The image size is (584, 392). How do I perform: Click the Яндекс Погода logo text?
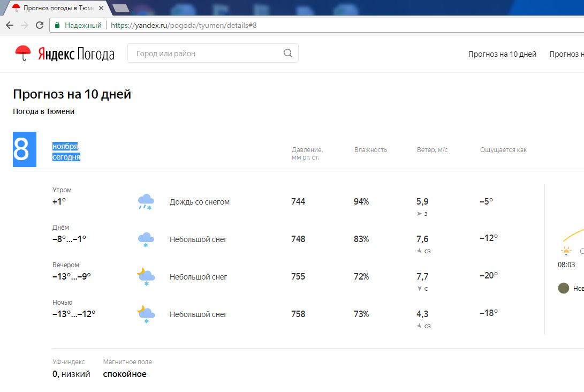click(x=76, y=54)
